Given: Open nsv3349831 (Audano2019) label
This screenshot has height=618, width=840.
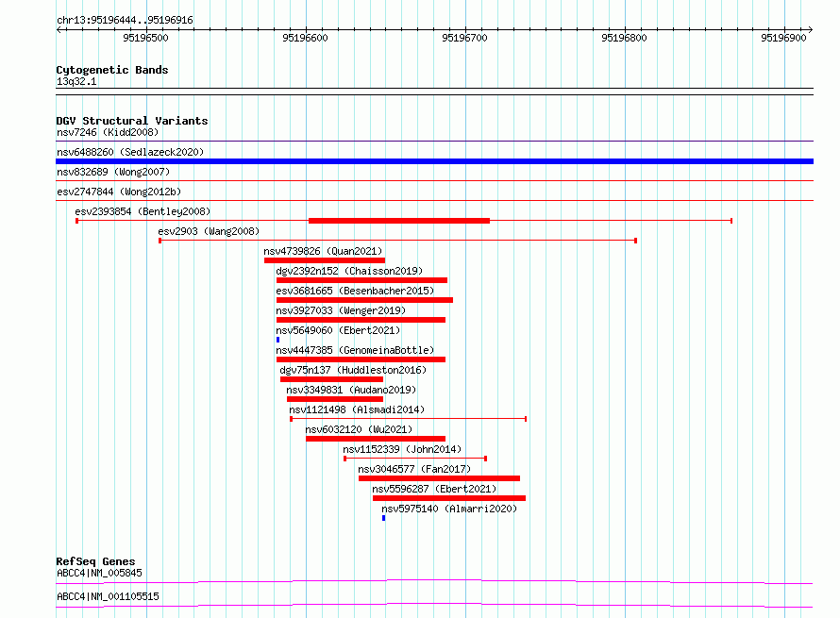Looking at the screenshot, I should click(x=351, y=390).
